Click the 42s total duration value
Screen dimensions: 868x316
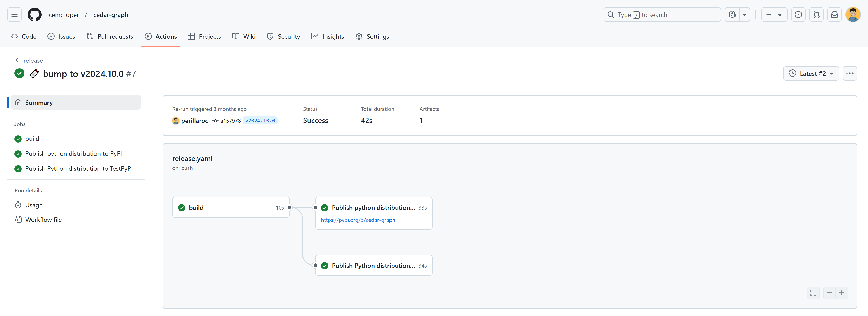[367, 120]
